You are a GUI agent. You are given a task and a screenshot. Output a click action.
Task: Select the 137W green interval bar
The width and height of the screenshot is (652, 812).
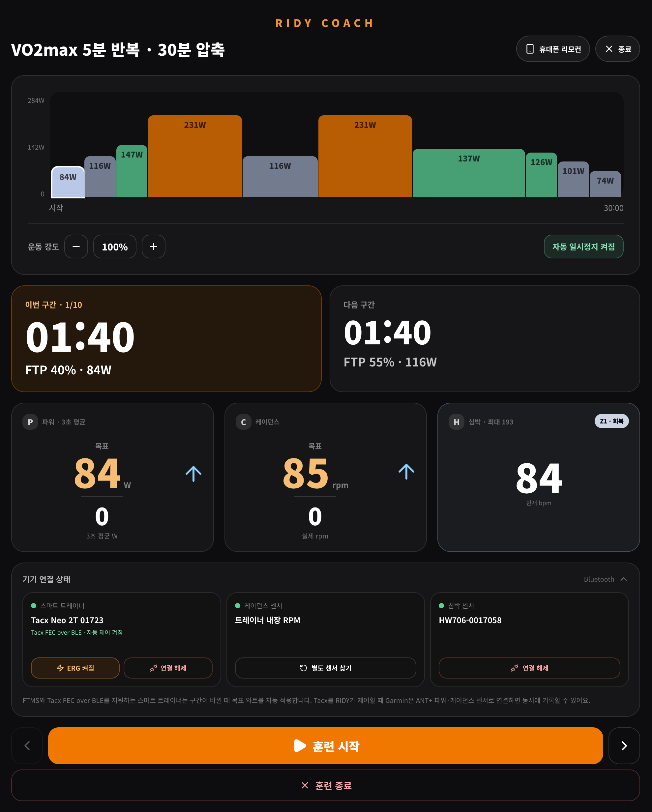pyautogui.click(x=469, y=173)
